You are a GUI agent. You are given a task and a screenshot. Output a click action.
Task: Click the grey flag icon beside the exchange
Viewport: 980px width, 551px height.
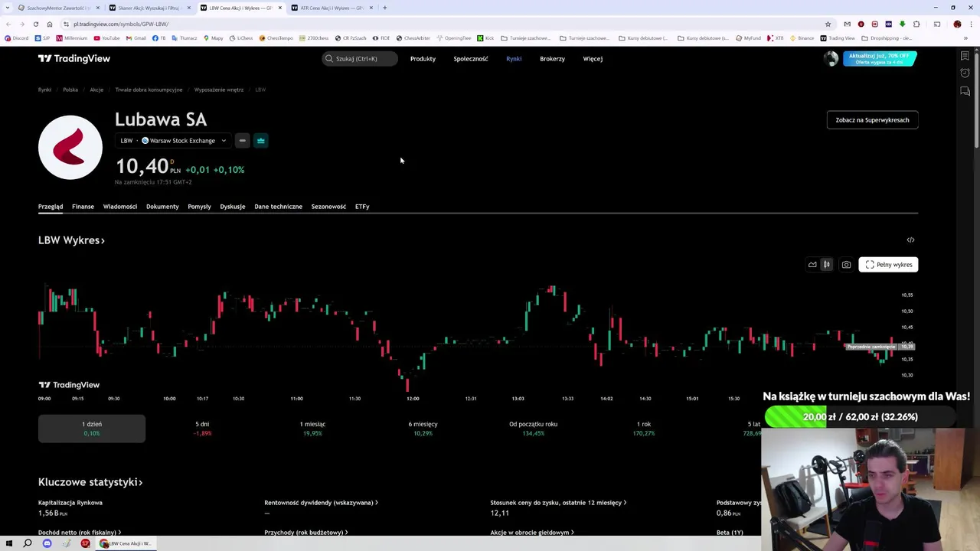coord(242,141)
